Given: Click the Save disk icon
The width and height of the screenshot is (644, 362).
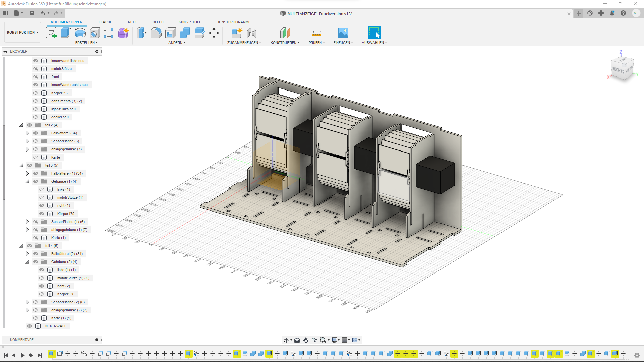Looking at the screenshot, I should (32, 13).
